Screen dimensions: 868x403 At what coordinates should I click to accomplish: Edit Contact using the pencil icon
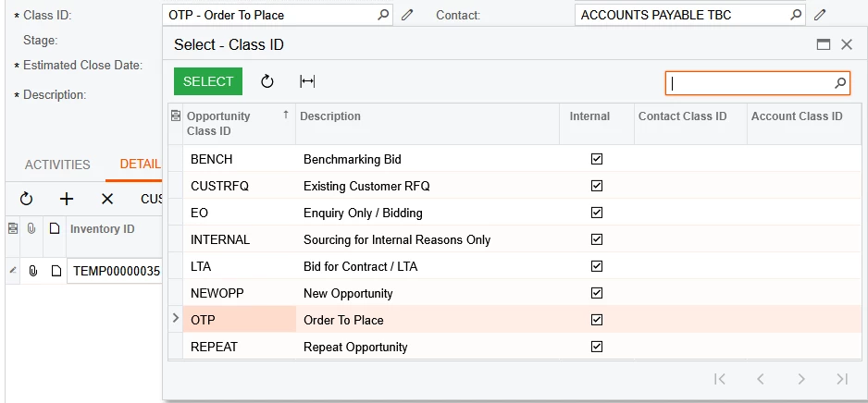click(819, 16)
